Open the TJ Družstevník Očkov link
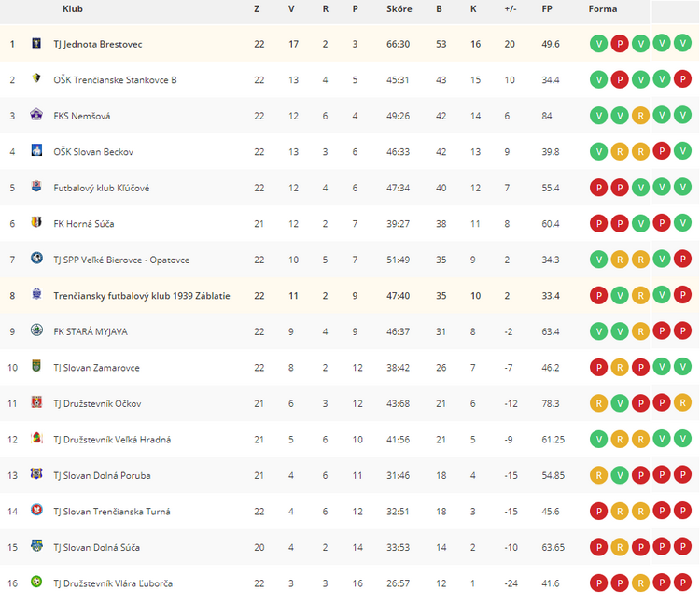700x604 pixels. coord(97,403)
